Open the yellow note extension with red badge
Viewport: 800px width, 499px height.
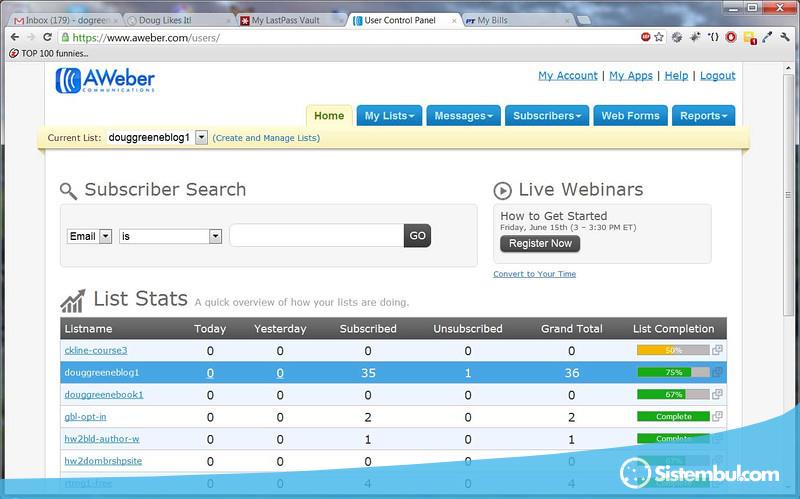pyautogui.click(x=749, y=38)
